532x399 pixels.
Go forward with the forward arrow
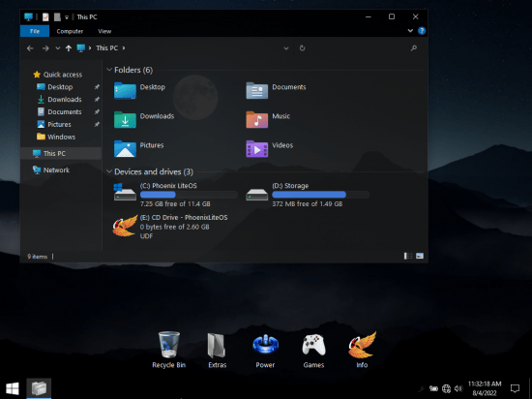point(45,48)
